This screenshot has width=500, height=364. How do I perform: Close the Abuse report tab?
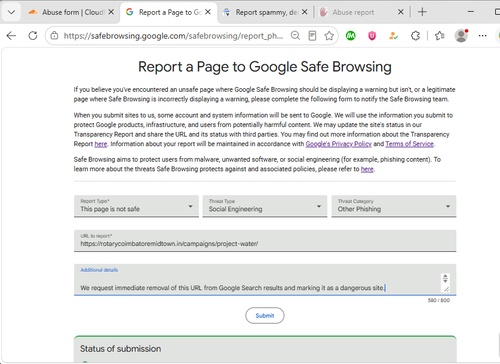tap(401, 12)
